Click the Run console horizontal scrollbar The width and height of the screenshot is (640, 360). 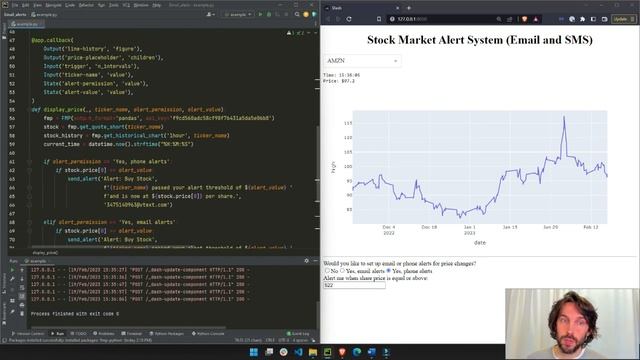128,327
